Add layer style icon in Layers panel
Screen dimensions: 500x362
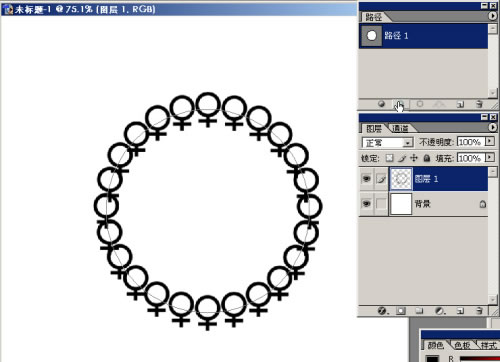tap(382, 311)
